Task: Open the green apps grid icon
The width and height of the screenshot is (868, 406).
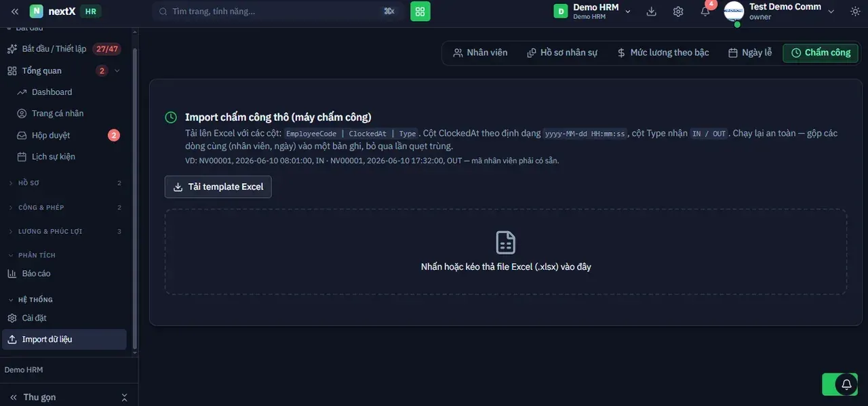Action: tap(420, 12)
